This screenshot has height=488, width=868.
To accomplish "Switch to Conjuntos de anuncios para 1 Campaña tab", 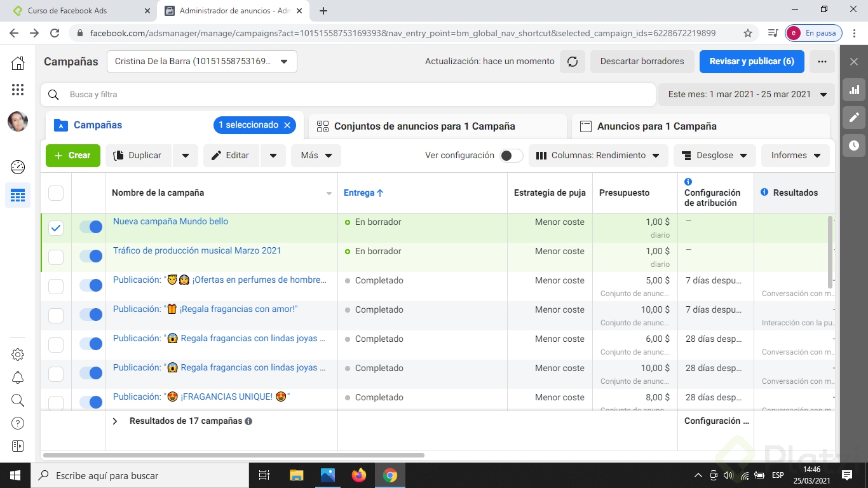I will 437,126.
